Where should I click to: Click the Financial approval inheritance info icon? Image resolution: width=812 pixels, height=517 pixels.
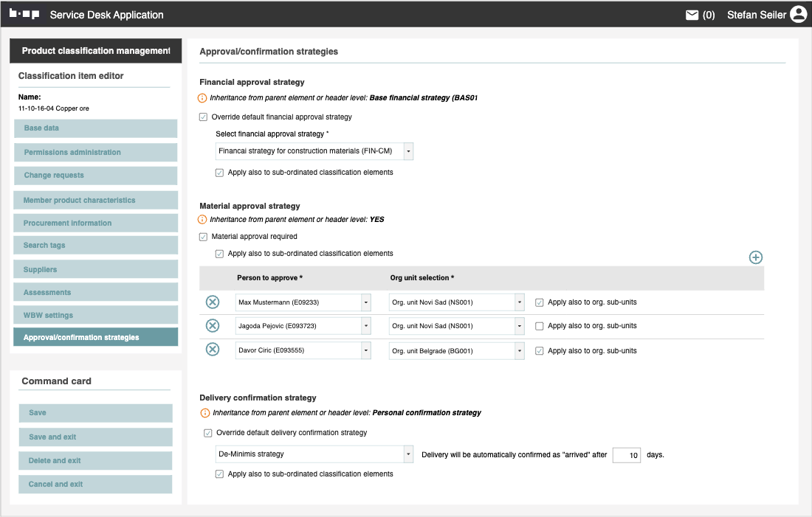[203, 97]
